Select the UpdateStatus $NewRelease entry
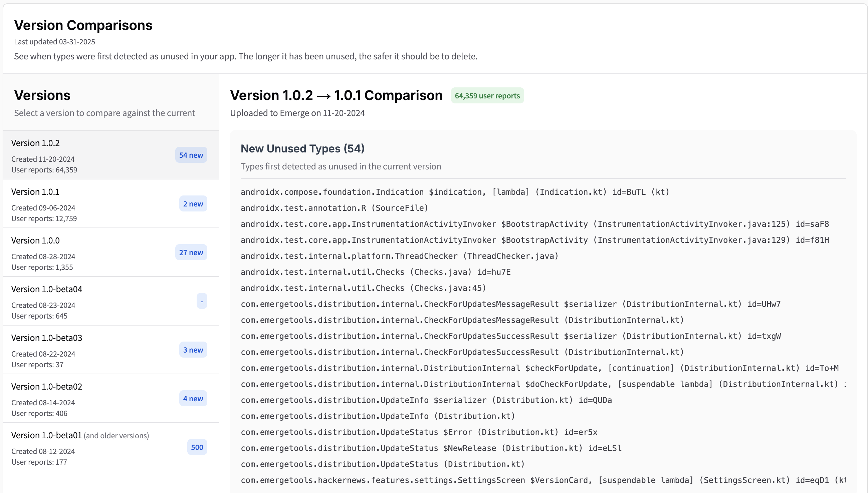Viewport: 868px width, 493px height. pos(431,448)
